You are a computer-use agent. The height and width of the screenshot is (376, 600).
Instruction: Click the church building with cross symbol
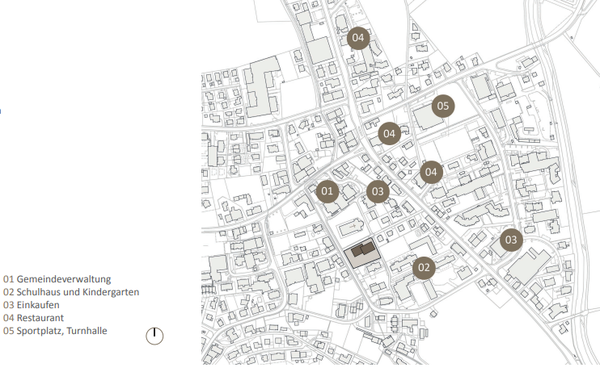(350, 228)
